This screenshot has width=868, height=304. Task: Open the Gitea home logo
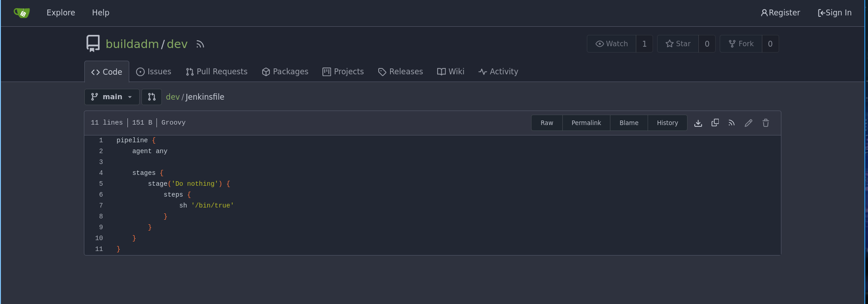[22, 13]
